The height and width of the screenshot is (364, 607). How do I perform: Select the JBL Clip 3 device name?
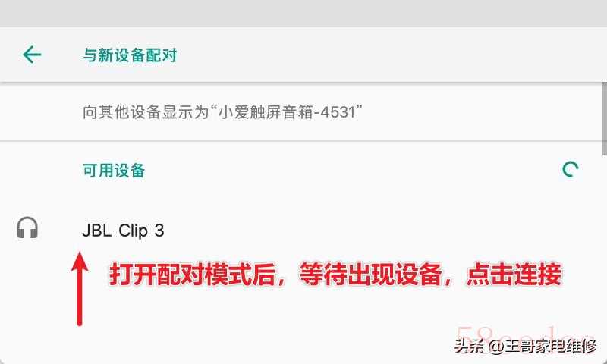click(x=123, y=231)
